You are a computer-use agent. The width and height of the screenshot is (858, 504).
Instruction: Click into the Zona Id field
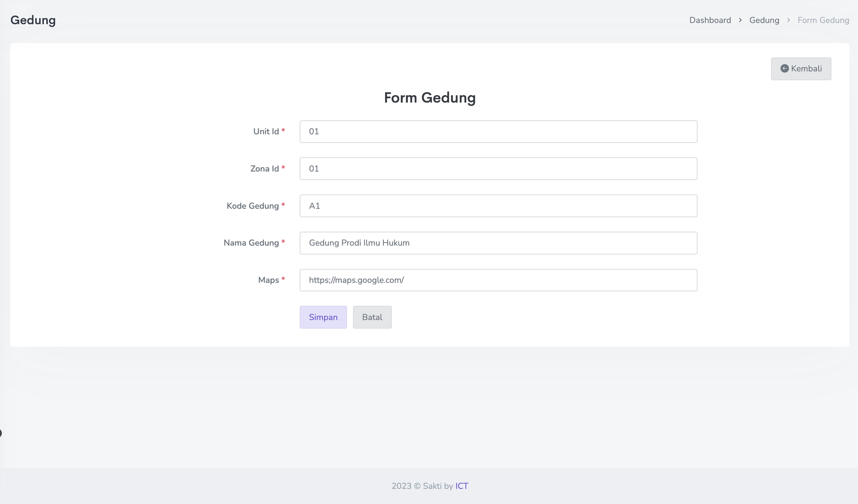[x=498, y=169]
